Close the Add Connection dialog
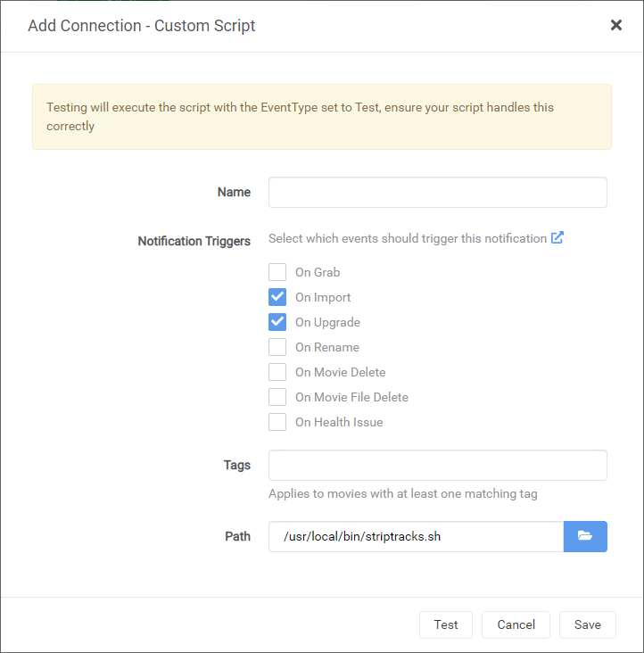Screen dimensions: 644x653 pos(615,25)
